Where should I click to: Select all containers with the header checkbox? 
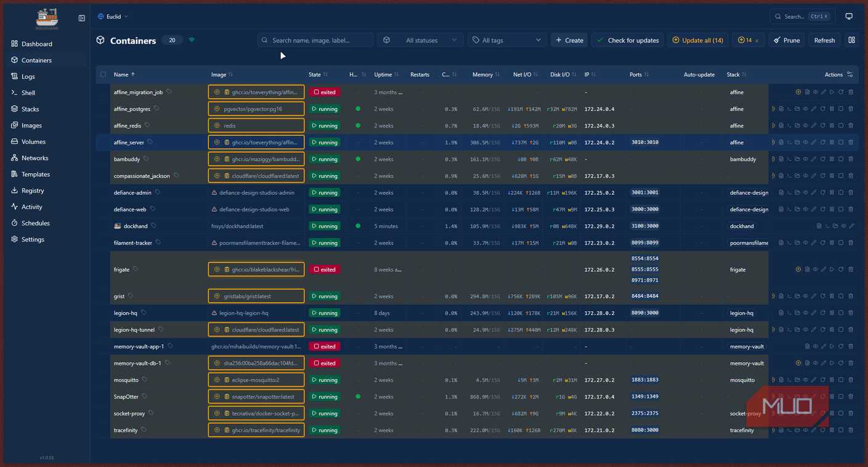[103, 75]
